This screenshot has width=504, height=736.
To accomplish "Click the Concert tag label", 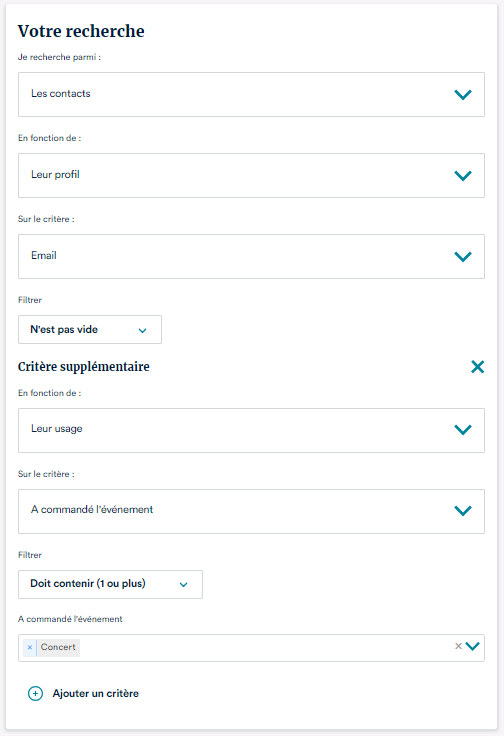I will coord(58,647).
